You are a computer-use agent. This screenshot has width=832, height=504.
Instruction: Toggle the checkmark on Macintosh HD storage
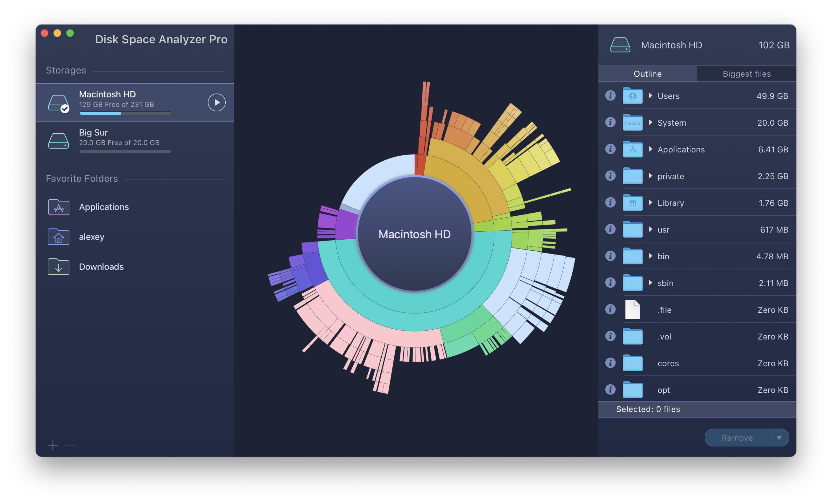click(x=65, y=109)
